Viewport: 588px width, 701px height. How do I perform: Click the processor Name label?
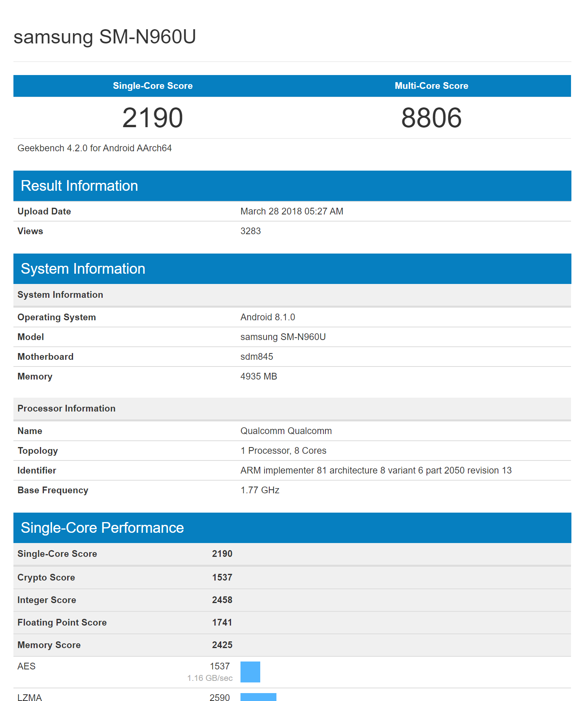[30, 431]
